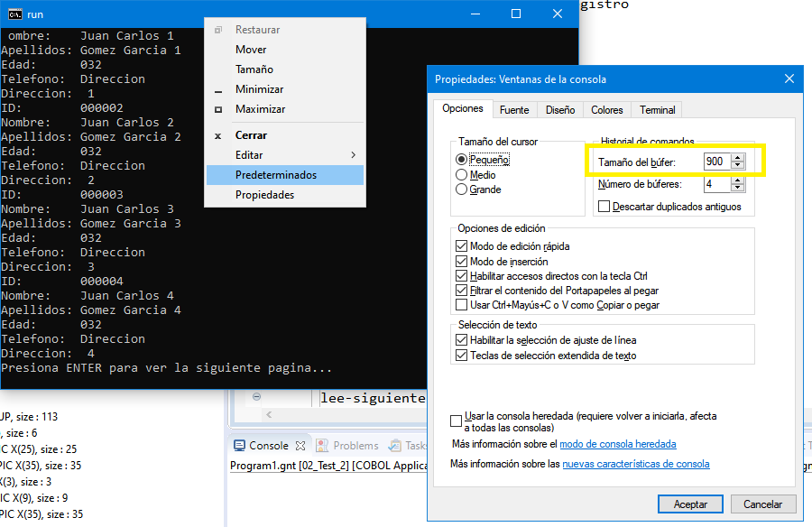Screen dimensions: 812x527
Task: Increase Tamaño del búfer with up arrow
Action: (x=738, y=158)
